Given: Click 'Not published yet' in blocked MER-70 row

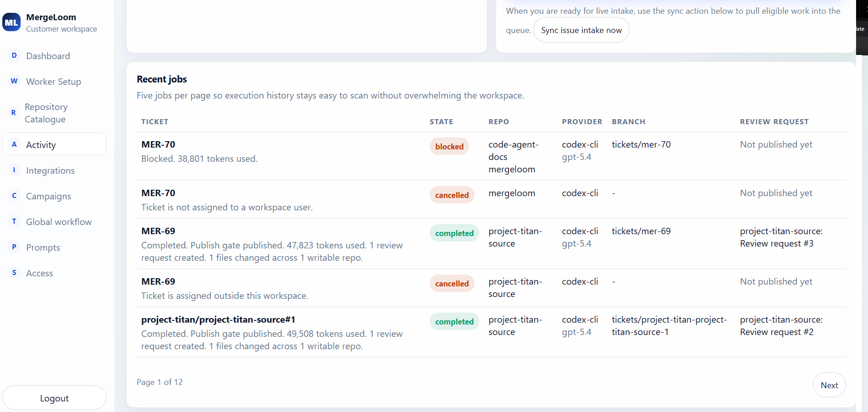Looking at the screenshot, I should click(x=776, y=144).
